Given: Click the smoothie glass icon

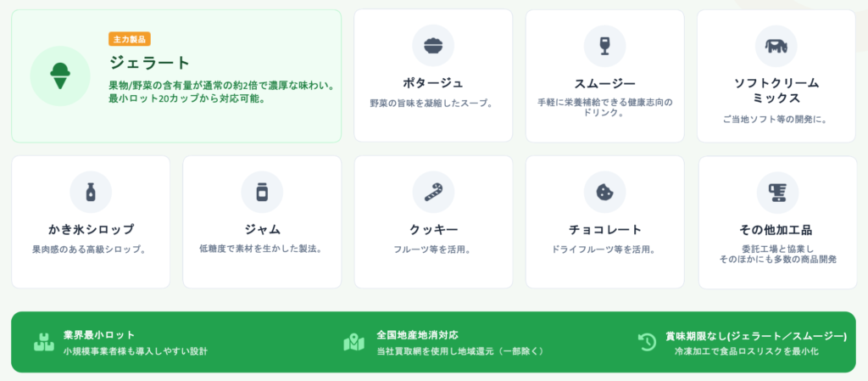Looking at the screenshot, I should click(604, 46).
